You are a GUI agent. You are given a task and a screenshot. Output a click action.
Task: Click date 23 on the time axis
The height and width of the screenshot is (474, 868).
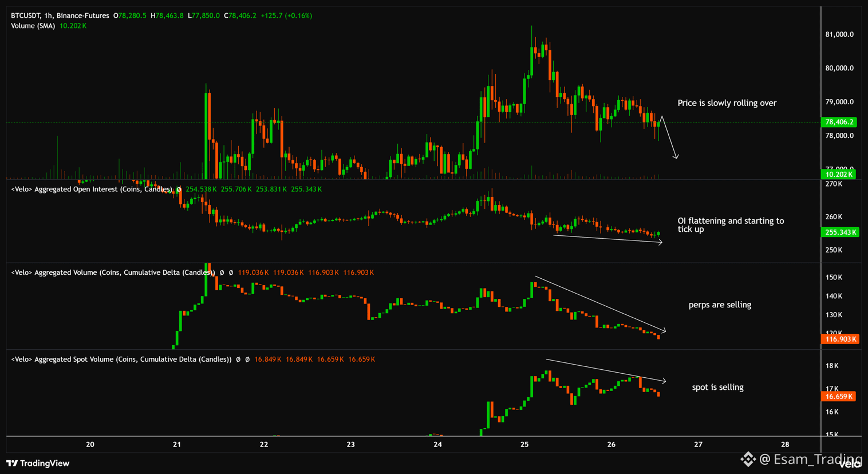351,444
